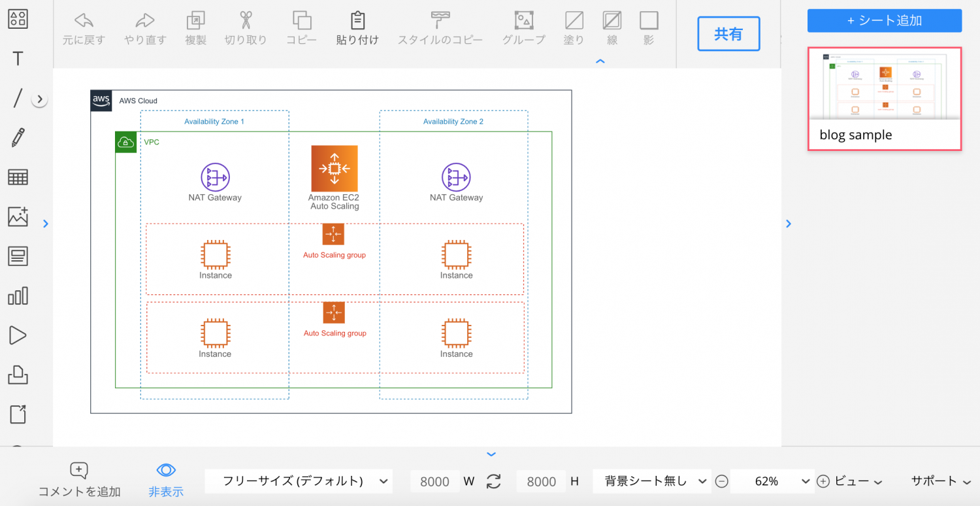The height and width of the screenshot is (506, 980).
Task: Click the bar chart icon
Action: click(x=18, y=296)
